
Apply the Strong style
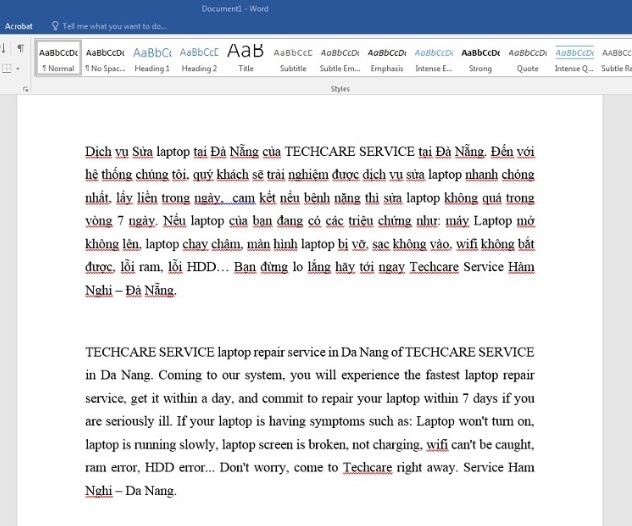480,58
